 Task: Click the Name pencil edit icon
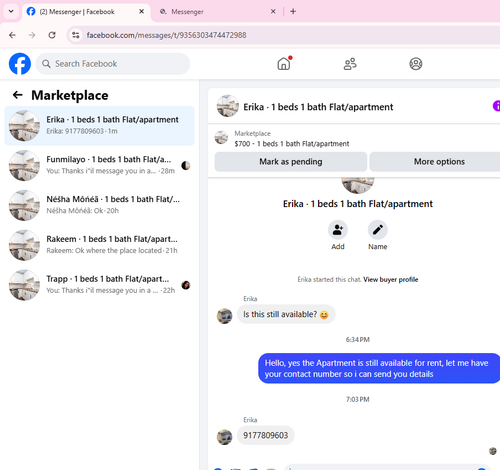coord(378,230)
